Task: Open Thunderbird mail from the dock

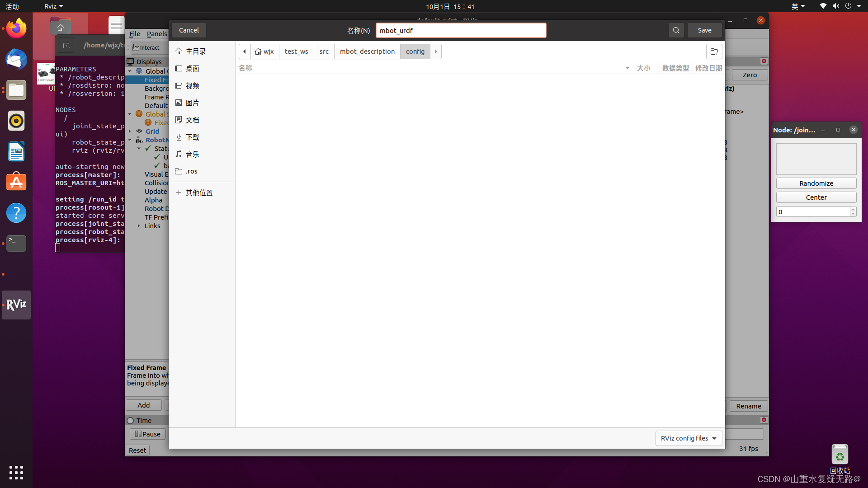Action: click(x=16, y=59)
